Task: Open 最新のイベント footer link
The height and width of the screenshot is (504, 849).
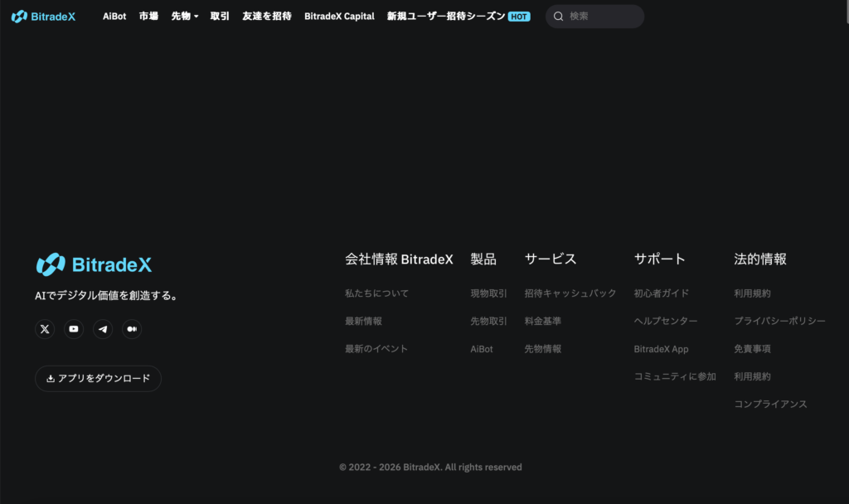Action: 376,349
